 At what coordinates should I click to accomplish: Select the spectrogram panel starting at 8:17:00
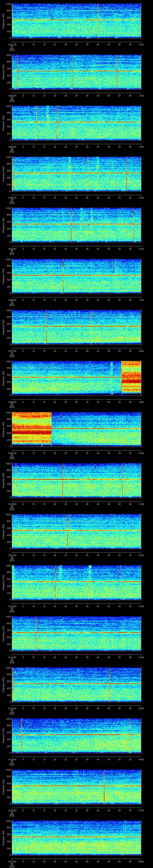tap(77, 838)
